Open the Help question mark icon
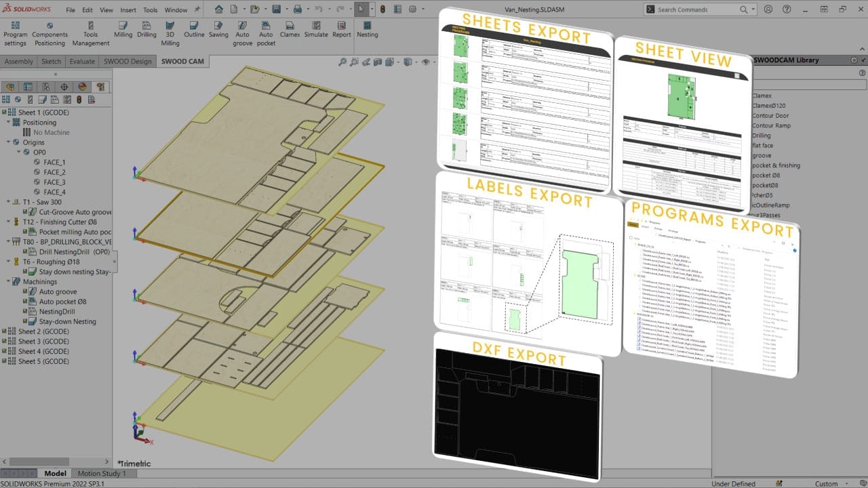The height and width of the screenshot is (488, 868). coord(785,9)
